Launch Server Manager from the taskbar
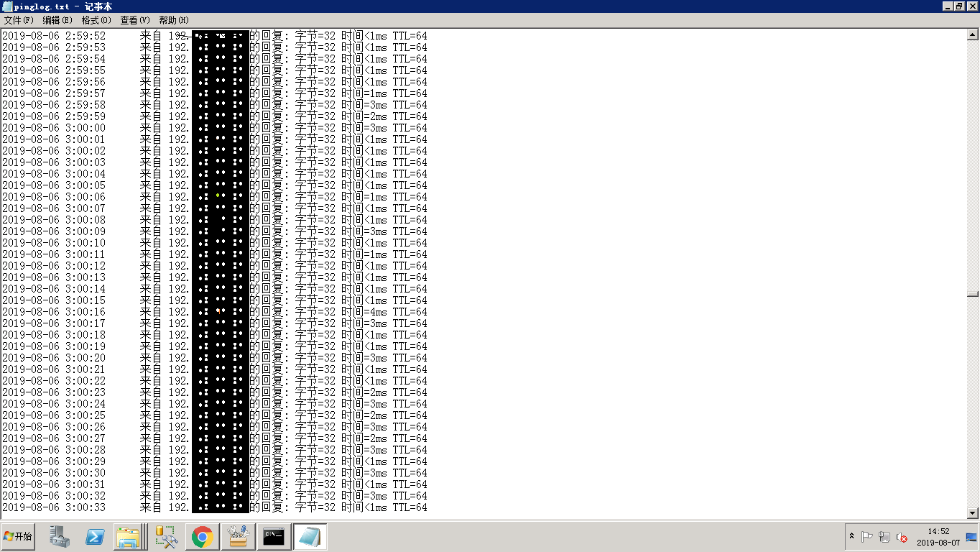 60,537
